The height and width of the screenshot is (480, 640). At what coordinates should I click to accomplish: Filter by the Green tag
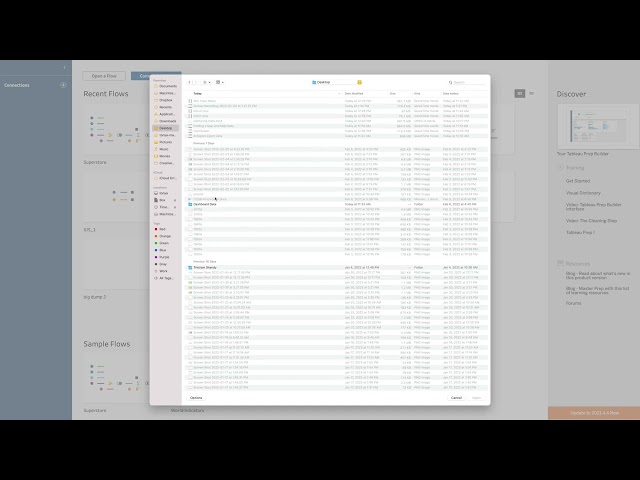[x=162, y=243]
